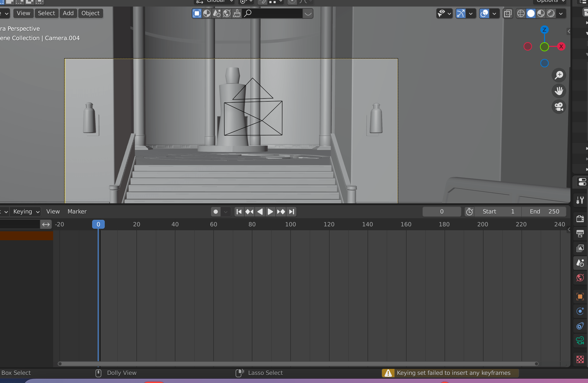Switch viewport shading to Material Preview
The height and width of the screenshot is (383, 588).
(x=541, y=13)
